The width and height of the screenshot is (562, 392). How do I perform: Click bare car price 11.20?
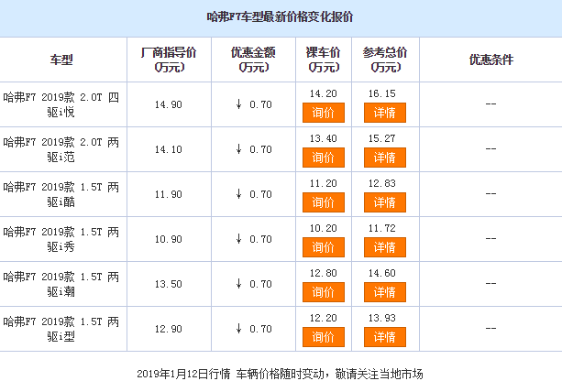(x=324, y=183)
